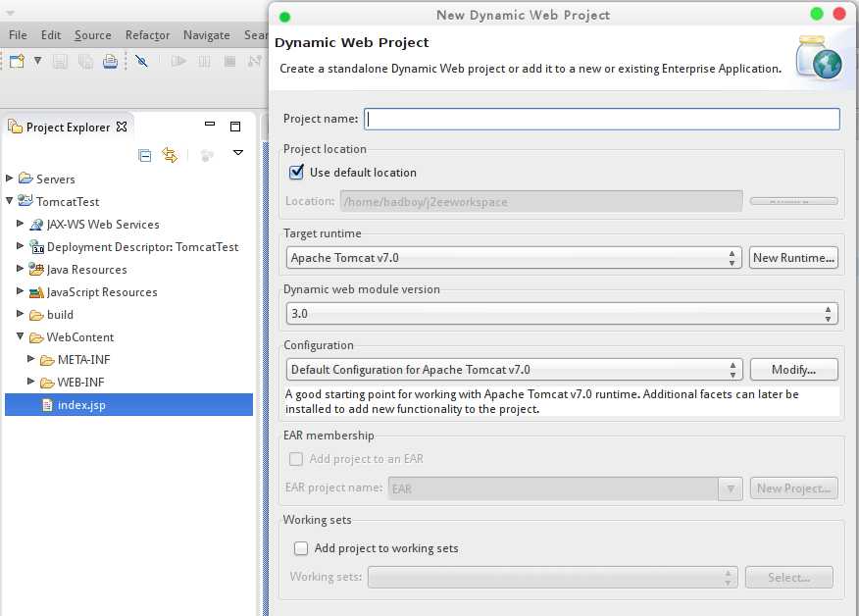Open the Source menu
The width and height of the screenshot is (859, 616).
click(x=92, y=35)
